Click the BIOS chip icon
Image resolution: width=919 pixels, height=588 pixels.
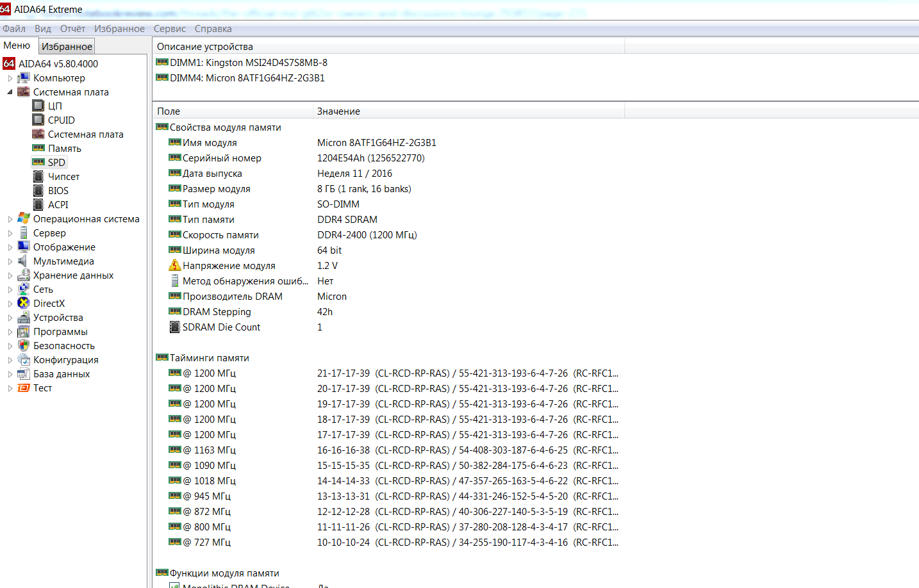[x=38, y=190]
